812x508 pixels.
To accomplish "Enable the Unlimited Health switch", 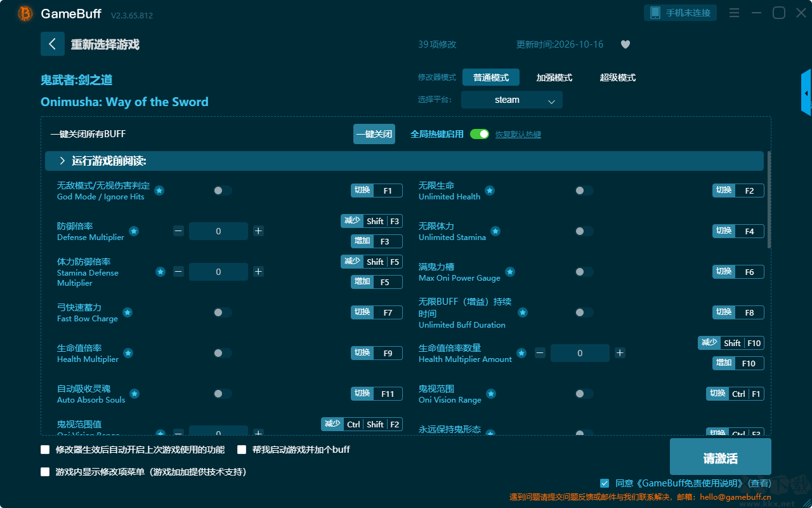I will [584, 190].
